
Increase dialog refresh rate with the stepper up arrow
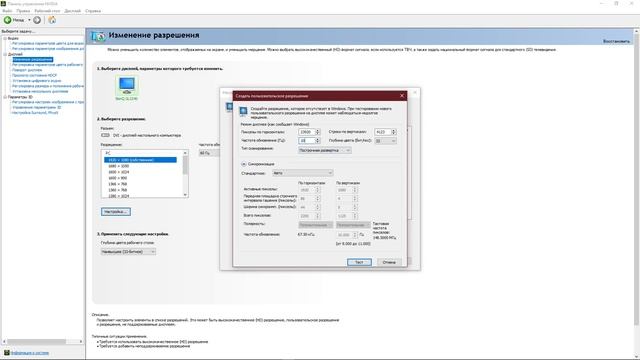[x=318, y=139]
